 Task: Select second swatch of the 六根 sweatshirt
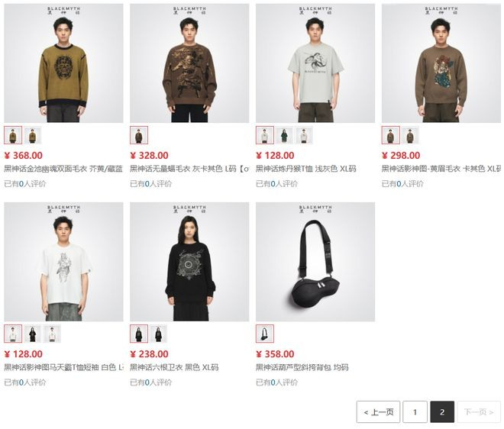pyautogui.click(x=158, y=334)
